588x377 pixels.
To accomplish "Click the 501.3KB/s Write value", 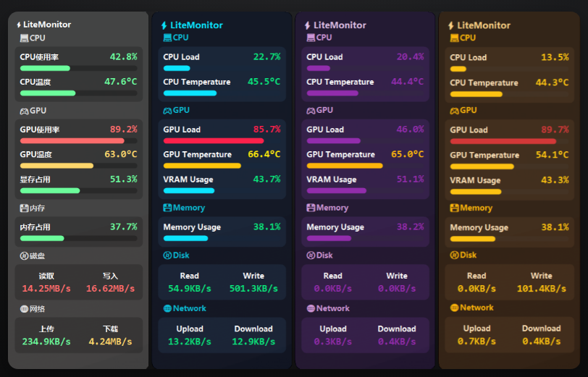I will coord(253,289).
